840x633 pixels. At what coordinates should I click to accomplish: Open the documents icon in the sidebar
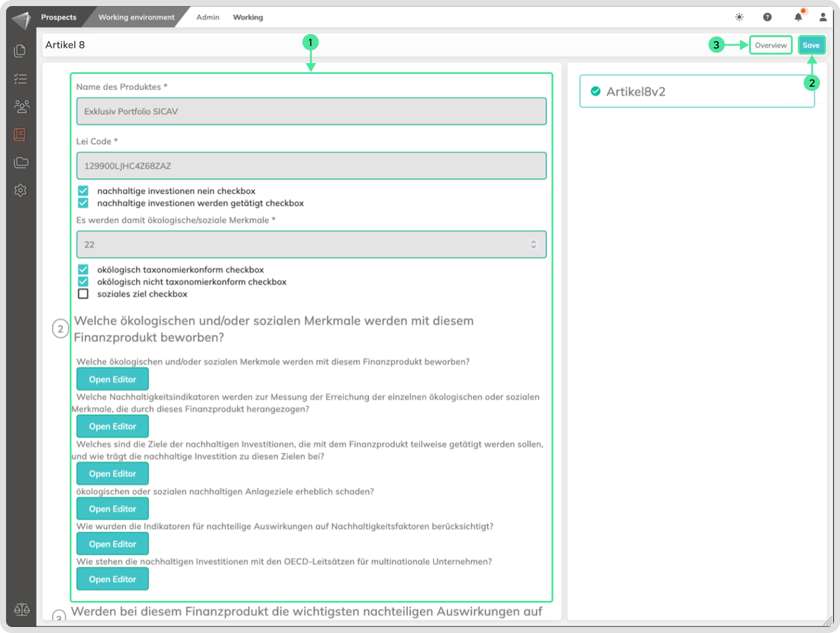pyautogui.click(x=20, y=50)
